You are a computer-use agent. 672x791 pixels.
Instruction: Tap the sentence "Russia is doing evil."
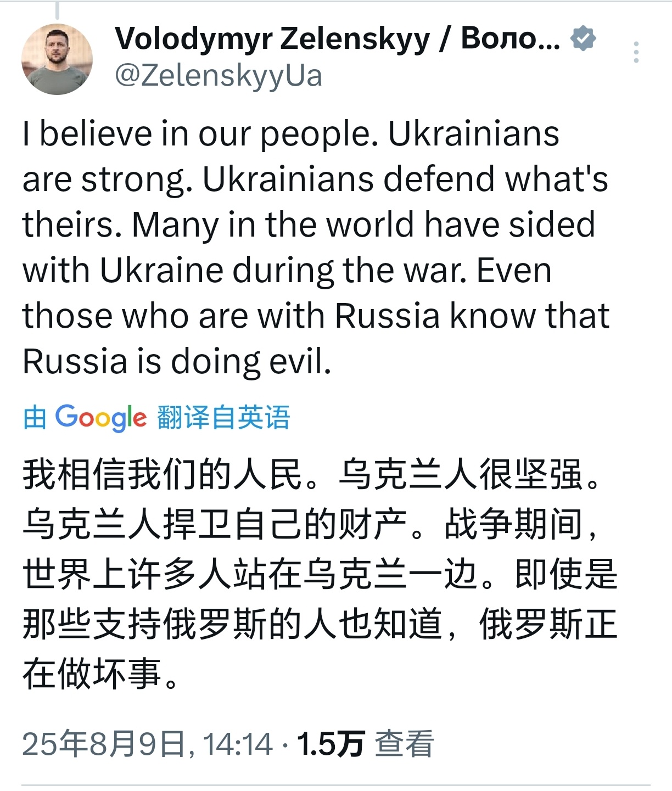tap(177, 362)
